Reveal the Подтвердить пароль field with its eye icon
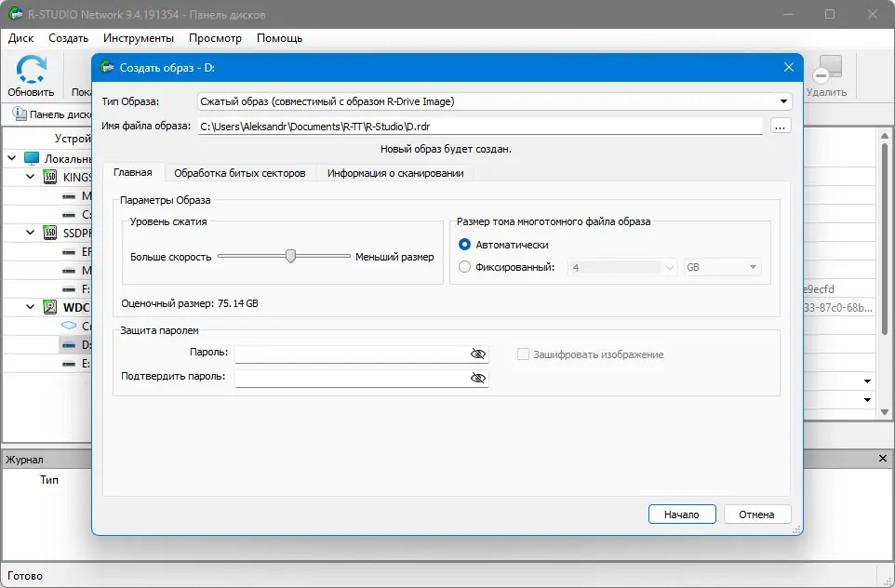Viewport: 895px width, 588px height. click(478, 378)
